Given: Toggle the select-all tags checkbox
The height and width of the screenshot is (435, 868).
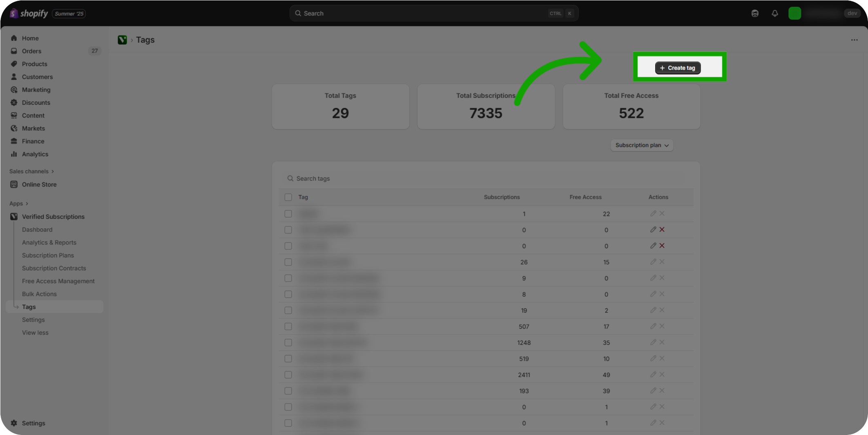Looking at the screenshot, I should click(x=288, y=197).
